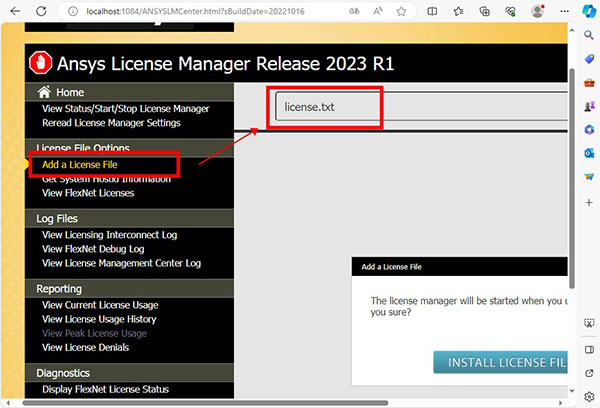The image size is (600, 408).
Task: Open View Current License Usage
Action: pos(99,305)
